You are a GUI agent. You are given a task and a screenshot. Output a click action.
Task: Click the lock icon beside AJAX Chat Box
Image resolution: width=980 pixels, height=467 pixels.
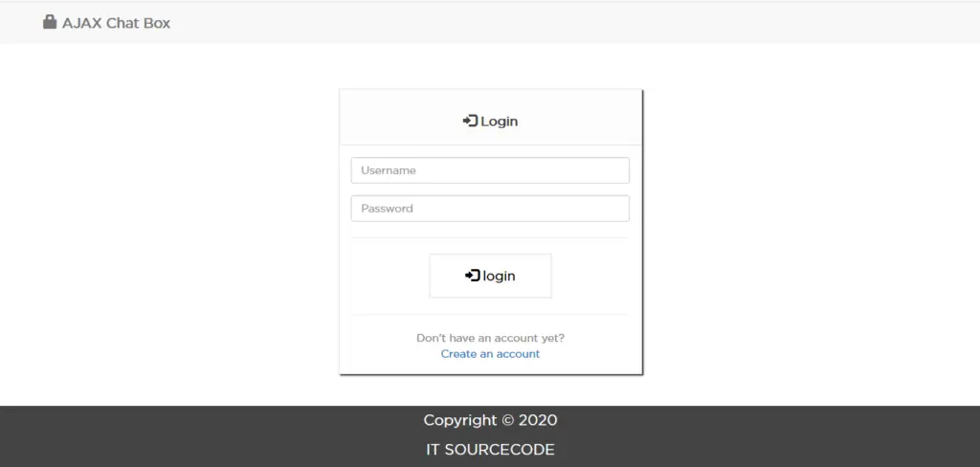tap(50, 22)
